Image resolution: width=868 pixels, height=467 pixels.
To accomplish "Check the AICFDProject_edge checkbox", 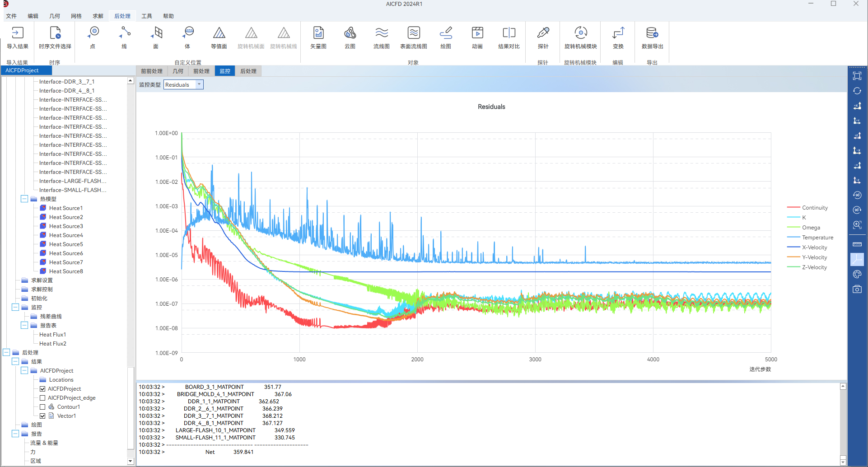I will 42,398.
